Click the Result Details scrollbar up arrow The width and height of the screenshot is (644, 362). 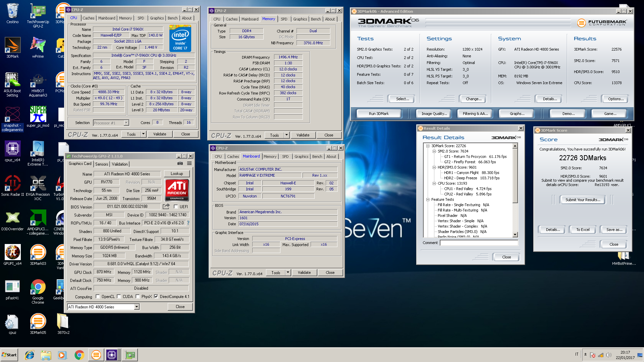515,146
